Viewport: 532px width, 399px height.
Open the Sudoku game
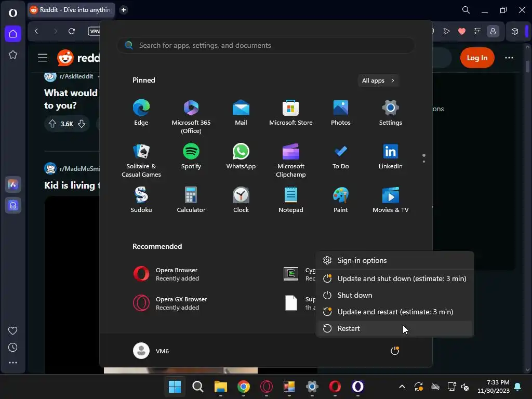(141, 200)
